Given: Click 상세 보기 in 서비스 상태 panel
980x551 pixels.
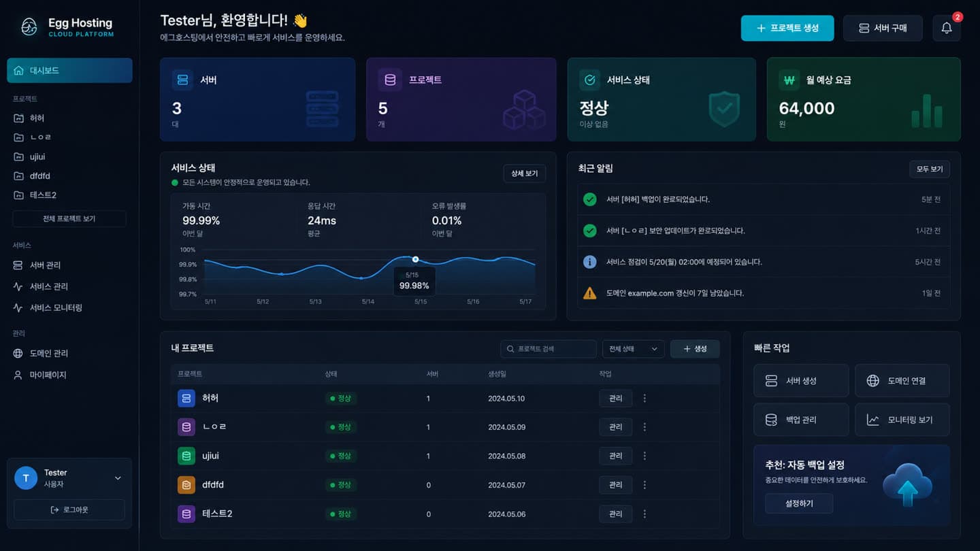Looking at the screenshot, I should click(525, 173).
